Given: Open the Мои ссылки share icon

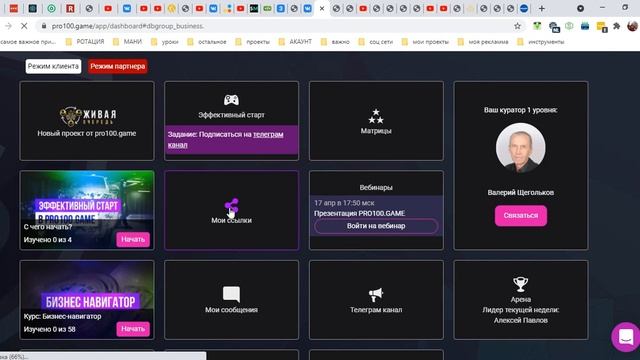Looking at the screenshot, I should (231, 206).
